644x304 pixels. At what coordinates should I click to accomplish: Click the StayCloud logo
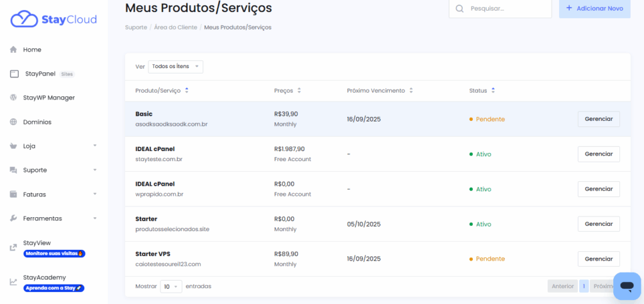coord(53,19)
